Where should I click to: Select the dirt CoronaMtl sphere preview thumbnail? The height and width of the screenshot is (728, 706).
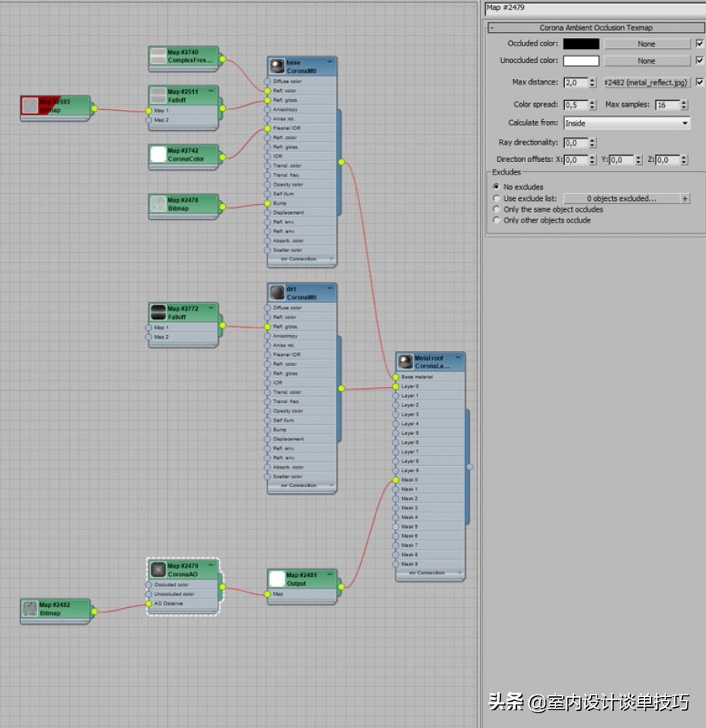(x=277, y=292)
